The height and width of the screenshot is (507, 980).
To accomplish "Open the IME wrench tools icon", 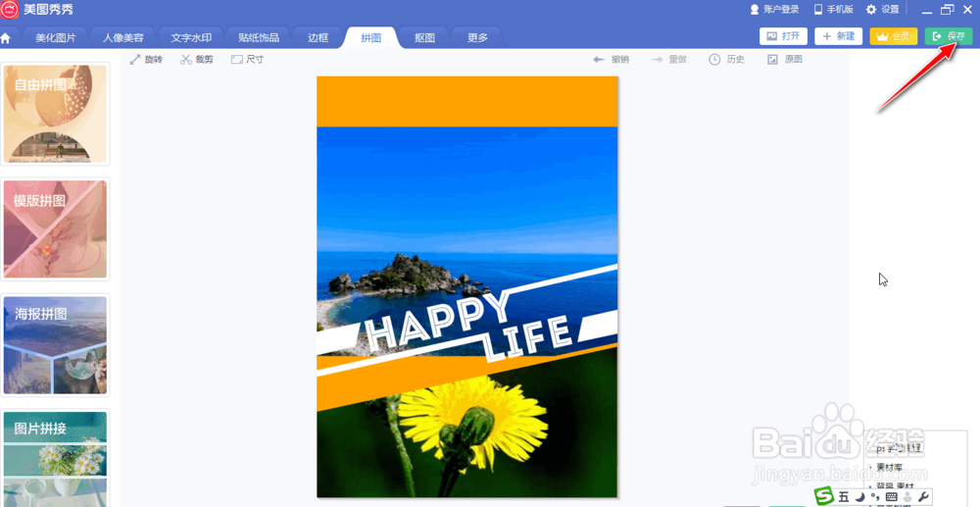I will click(x=924, y=497).
